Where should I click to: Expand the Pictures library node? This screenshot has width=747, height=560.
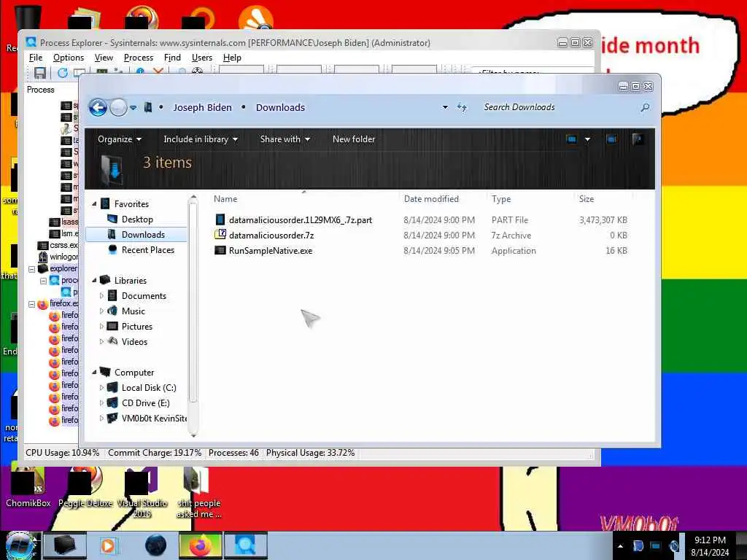coord(101,326)
